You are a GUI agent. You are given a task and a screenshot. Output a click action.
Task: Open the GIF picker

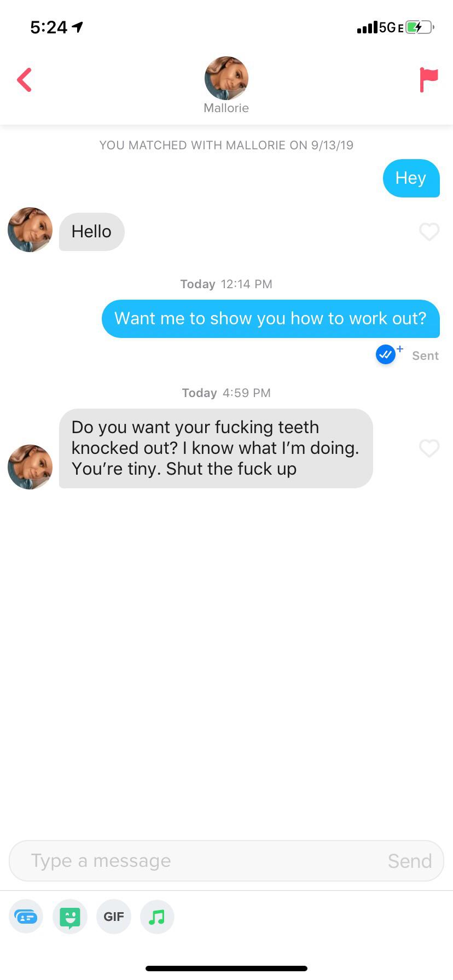[114, 917]
